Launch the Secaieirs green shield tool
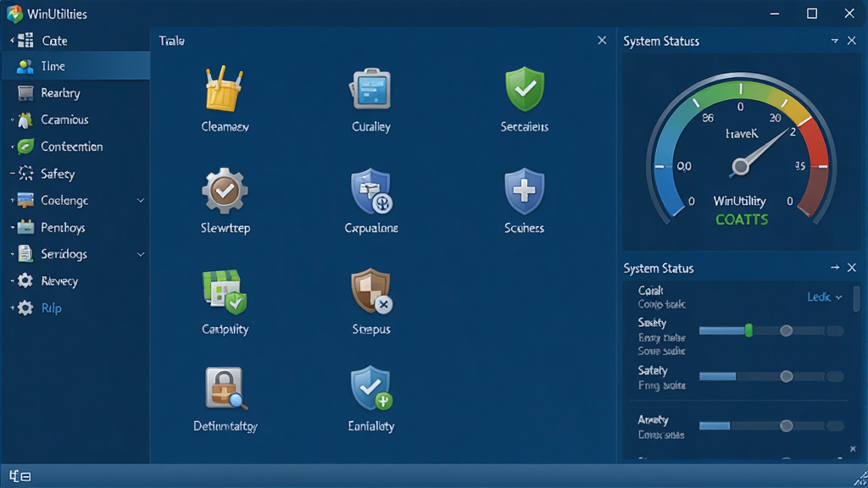The image size is (868, 488). pyautogui.click(x=524, y=88)
